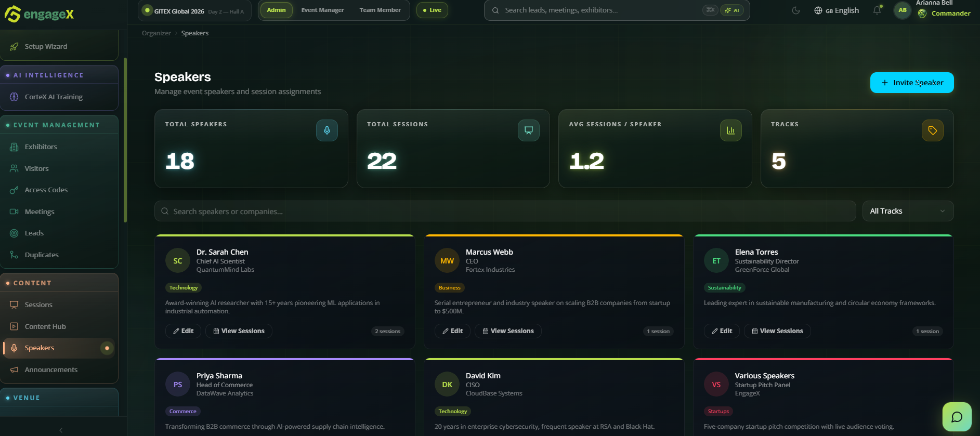Edit Marcus Webb's speaker profile
Viewport: 980px width, 436px height.
[452, 331]
